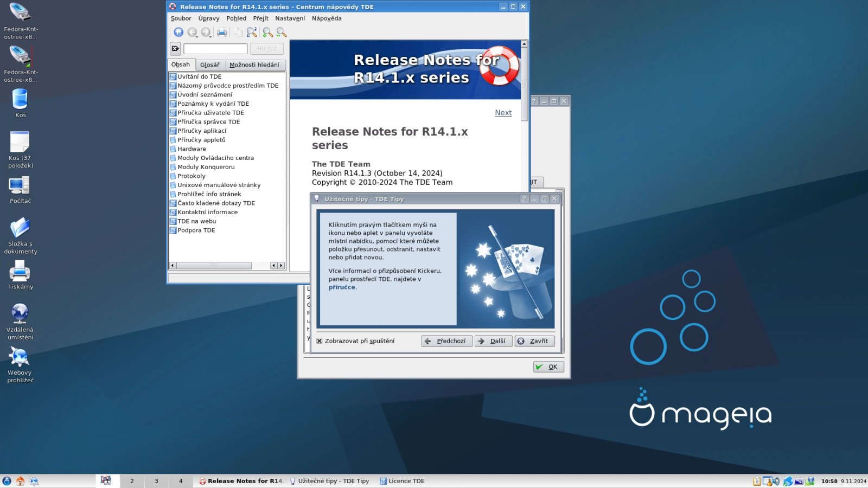The image size is (868, 488).
Task: Zoom in the help text
Action: click(267, 33)
